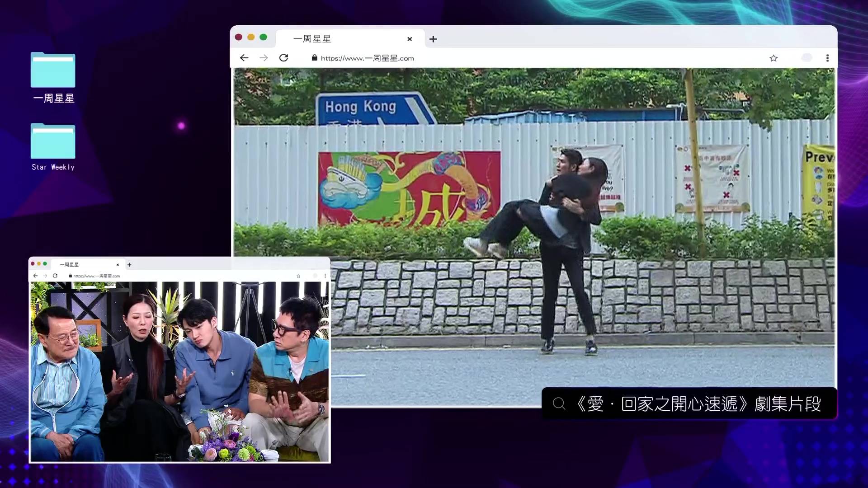Screen dimensions: 868x488
Task: Click yellow minimize button of large browser window
Action: point(251,37)
